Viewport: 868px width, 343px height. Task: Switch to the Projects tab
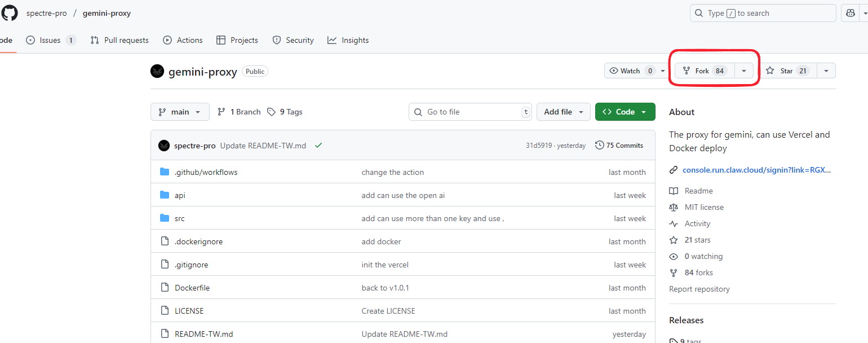[237, 40]
